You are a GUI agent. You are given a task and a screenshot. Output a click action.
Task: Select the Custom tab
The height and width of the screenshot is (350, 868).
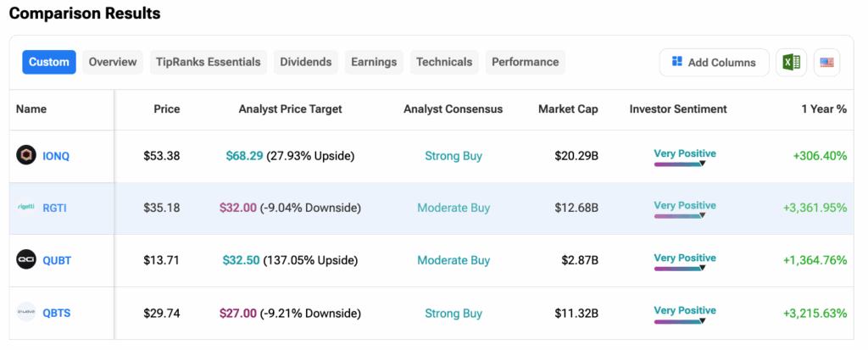[x=49, y=62]
